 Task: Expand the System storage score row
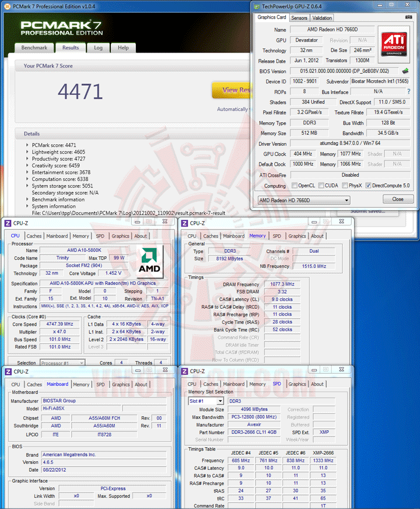[27, 186]
